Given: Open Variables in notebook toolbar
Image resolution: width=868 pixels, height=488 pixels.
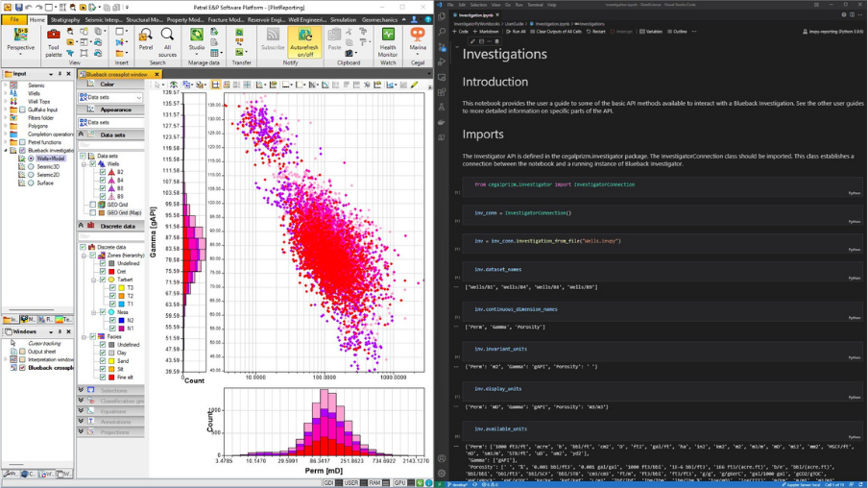Looking at the screenshot, I should pos(651,32).
